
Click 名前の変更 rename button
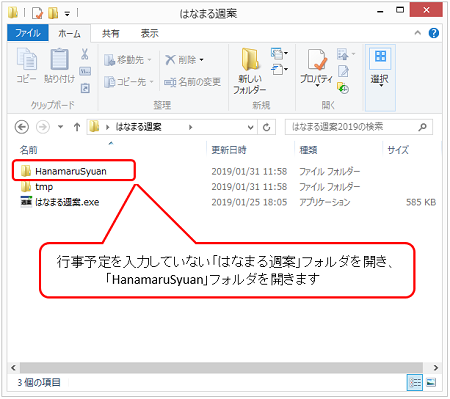tap(192, 82)
